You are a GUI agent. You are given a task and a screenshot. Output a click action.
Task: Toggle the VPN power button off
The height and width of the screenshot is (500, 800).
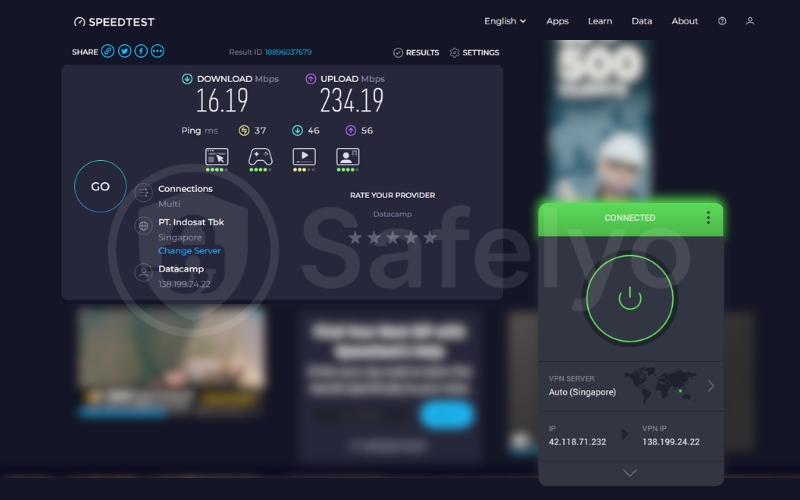630,298
